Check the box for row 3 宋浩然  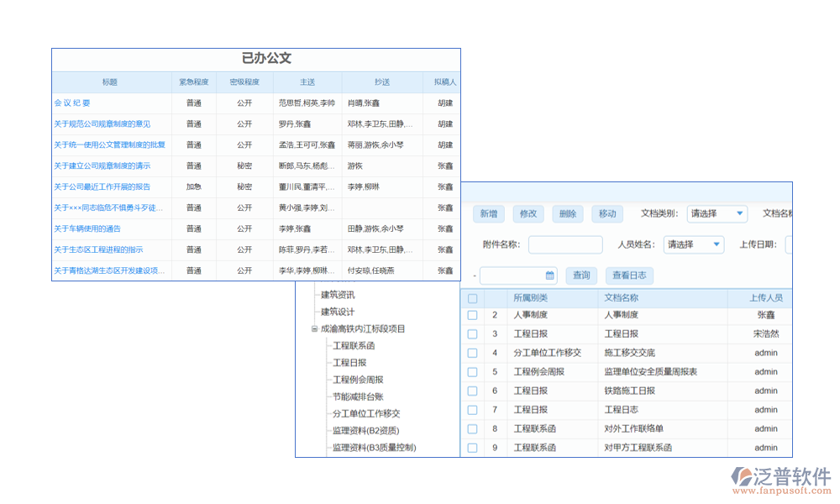(x=472, y=333)
